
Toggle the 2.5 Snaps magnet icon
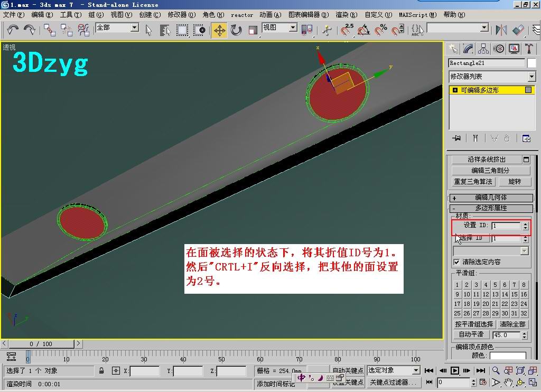tap(347, 30)
